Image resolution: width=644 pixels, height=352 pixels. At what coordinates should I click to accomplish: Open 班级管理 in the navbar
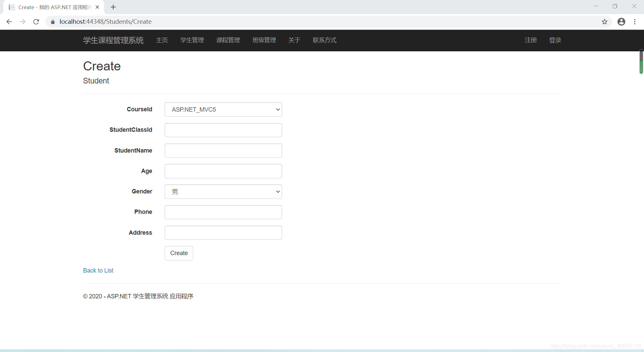pos(264,40)
